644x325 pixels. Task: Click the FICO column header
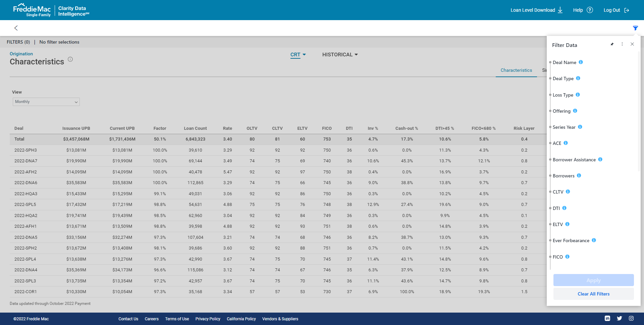pyautogui.click(x=327, y=128)
